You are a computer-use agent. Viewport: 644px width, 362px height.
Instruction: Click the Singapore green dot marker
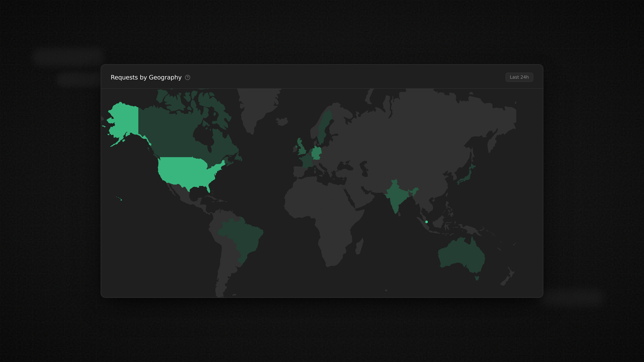(x=427, y=222)
